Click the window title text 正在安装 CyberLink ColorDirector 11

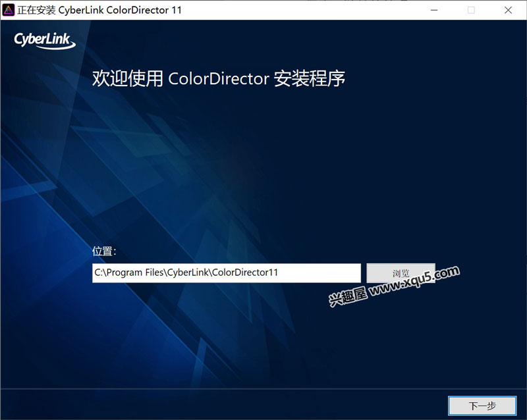point(99,10)
